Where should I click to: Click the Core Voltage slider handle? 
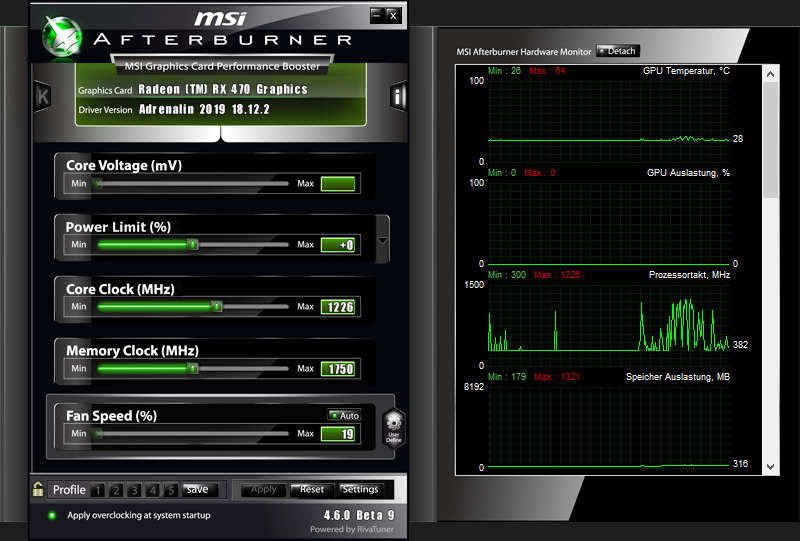point(98,183)
